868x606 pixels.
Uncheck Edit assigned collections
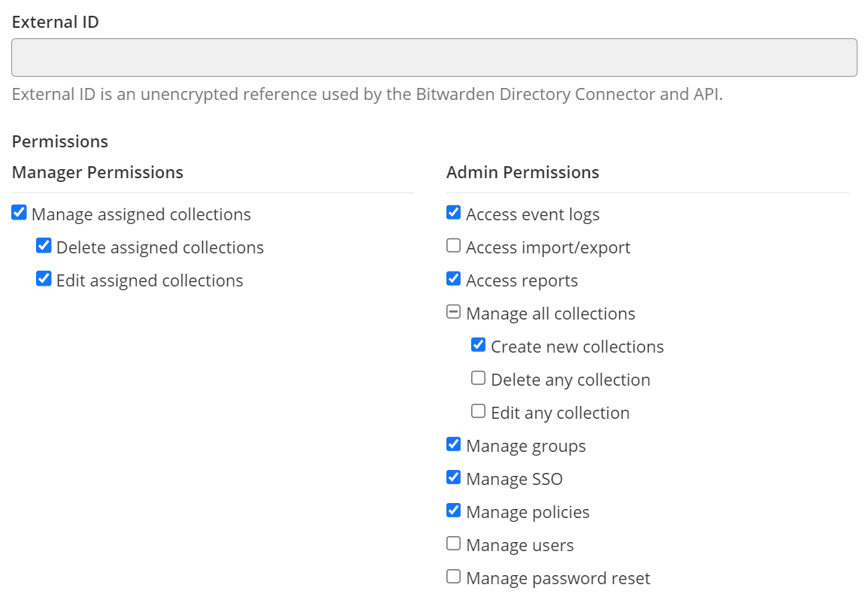44,278
